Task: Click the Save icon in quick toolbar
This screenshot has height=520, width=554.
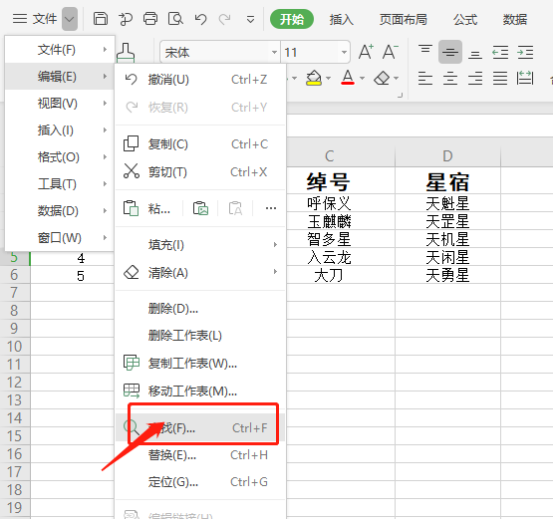Action: point(100,18)
